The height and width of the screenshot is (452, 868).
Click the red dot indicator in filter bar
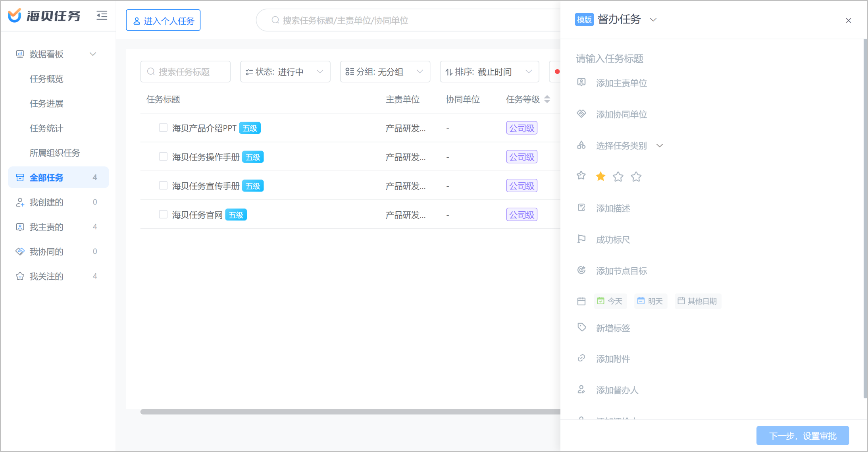point(557,71)
